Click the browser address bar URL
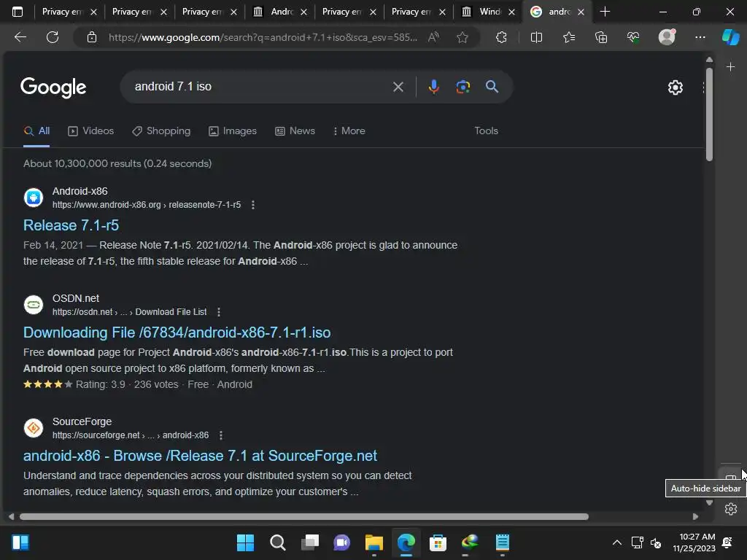The image size is (747, 560). [263, 37]
